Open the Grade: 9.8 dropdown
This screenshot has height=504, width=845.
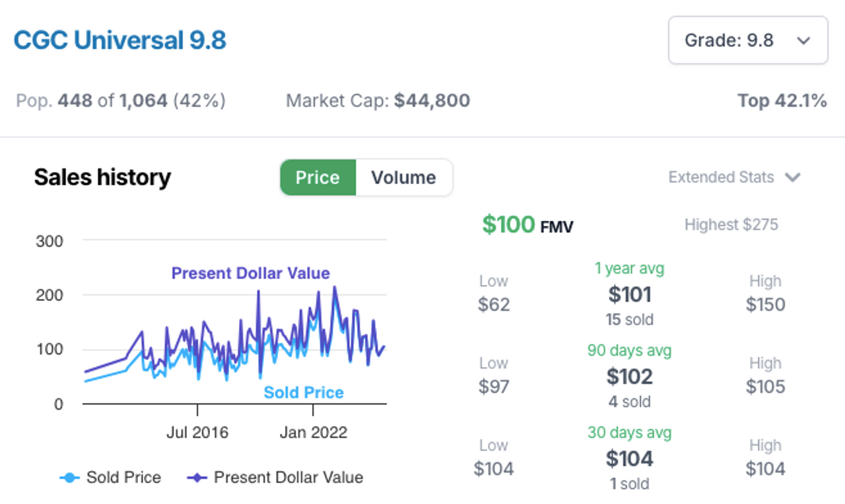click(748, 40)
